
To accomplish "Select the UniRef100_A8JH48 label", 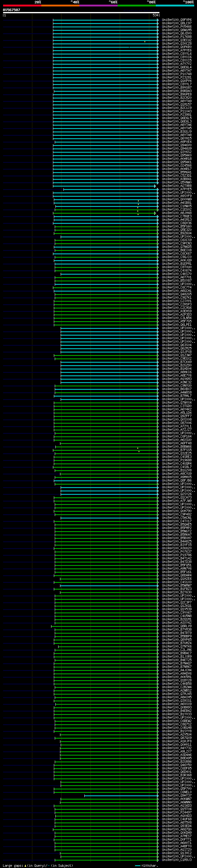I will pyautogui.click(x=176, y=213).
